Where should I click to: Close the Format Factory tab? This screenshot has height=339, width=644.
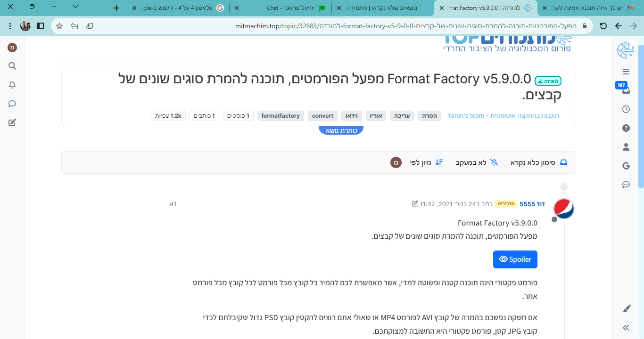(442, 8)
